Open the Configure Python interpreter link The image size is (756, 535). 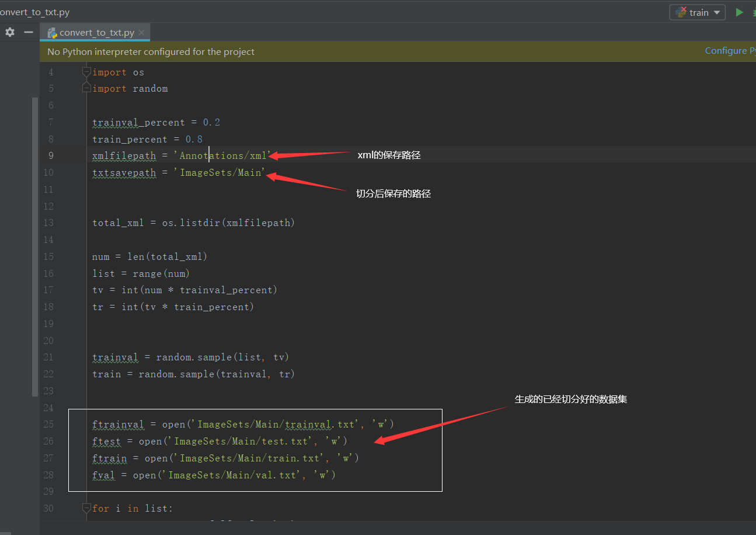click(x=730, y=51)
